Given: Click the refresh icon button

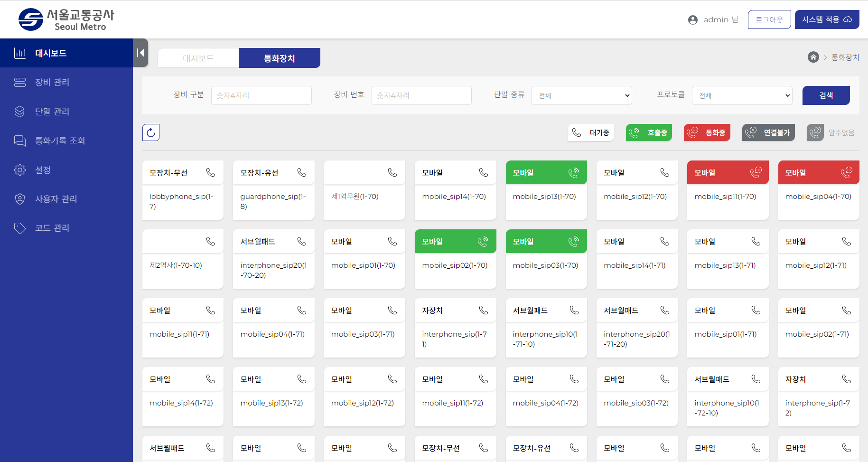Looking at the screenshot, I should point(151,132).
